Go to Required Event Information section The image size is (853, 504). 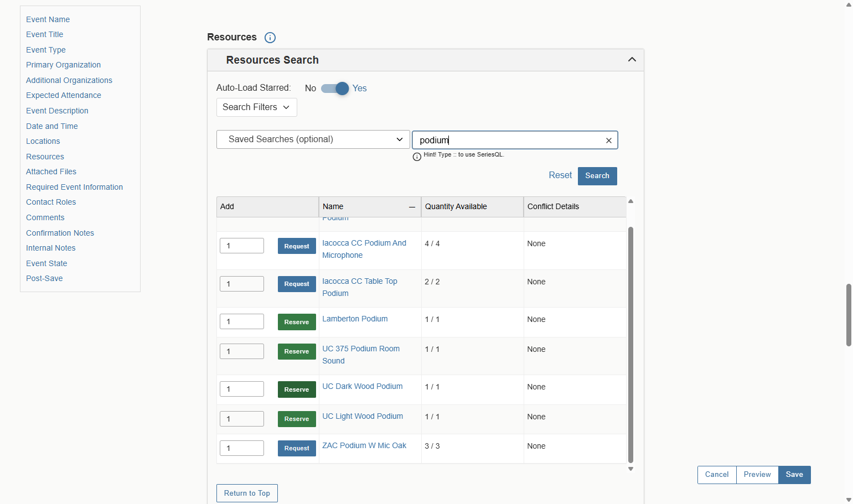(x=74, y=187)
